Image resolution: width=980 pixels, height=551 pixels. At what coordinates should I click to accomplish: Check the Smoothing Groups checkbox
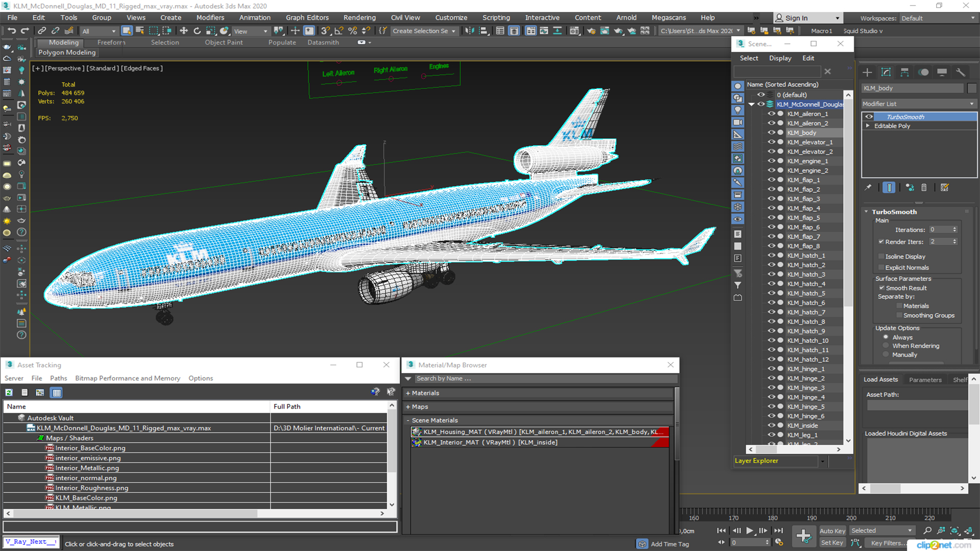point(899,315)
